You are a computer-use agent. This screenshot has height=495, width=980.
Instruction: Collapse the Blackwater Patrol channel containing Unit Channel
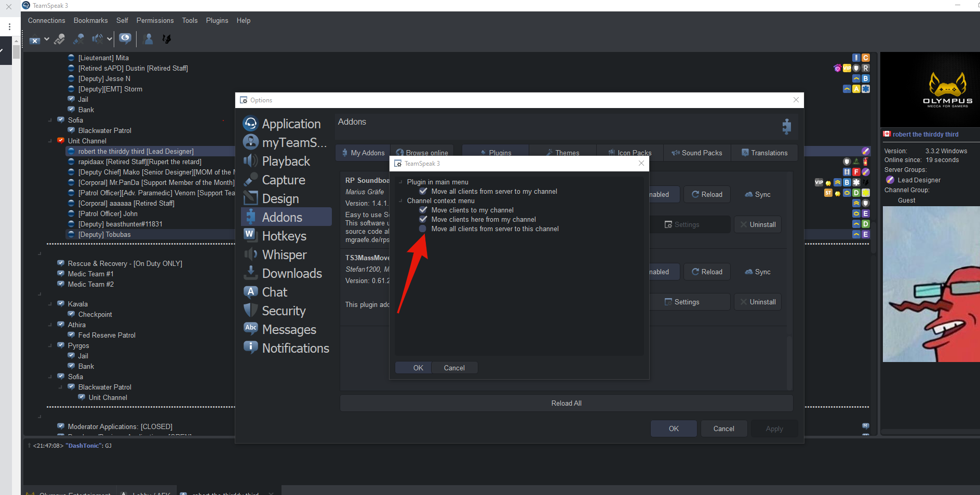click(x=60, y=387)
